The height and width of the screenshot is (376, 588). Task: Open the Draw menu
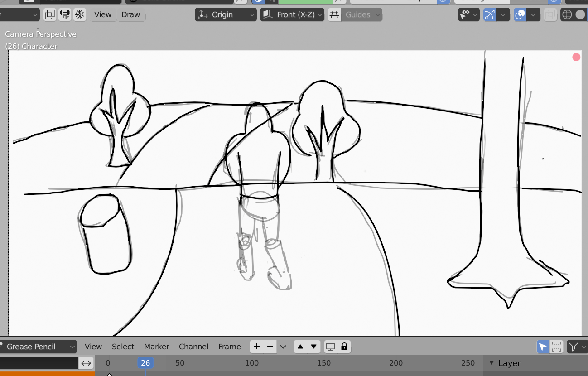point(131,14)
